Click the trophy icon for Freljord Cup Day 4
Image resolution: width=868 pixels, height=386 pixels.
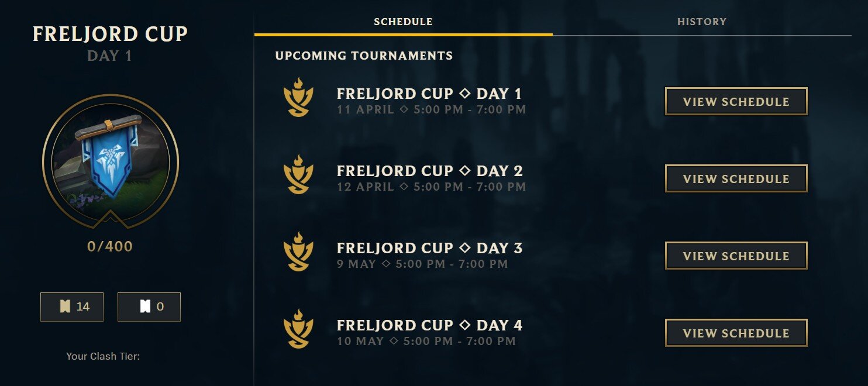point(298,329)
